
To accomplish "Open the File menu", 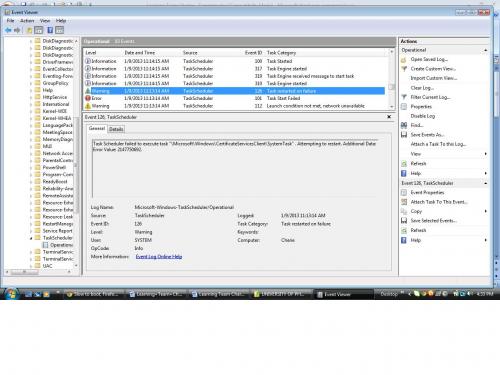I will coord(10,21).
